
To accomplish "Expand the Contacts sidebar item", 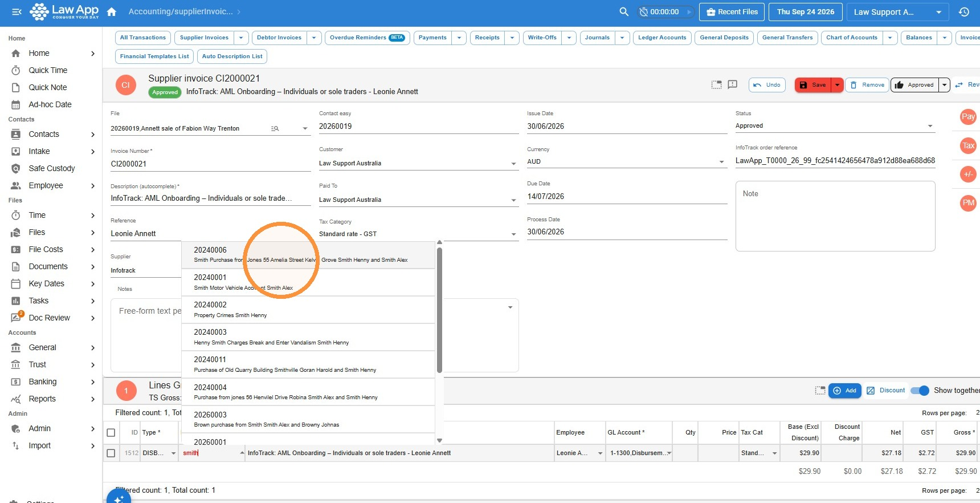I will pyautogui.click(x=92, y=135).
